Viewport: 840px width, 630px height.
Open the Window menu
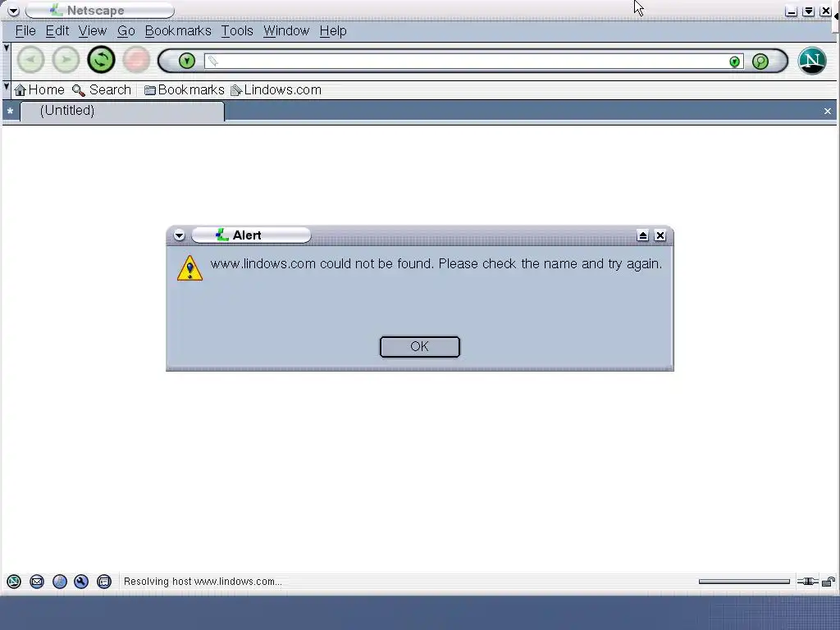point(286,31)
